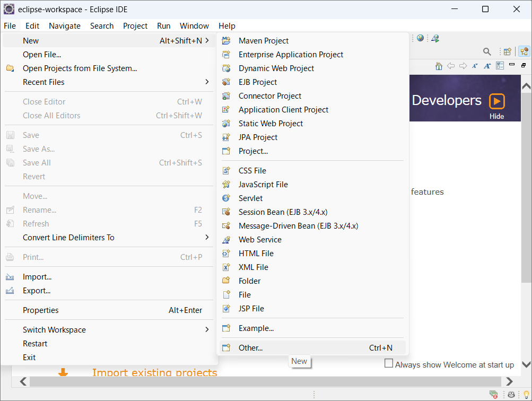Click the lightbulb tip icon in status bar
This screenshot has height=401, width=532.
[526, 395]
